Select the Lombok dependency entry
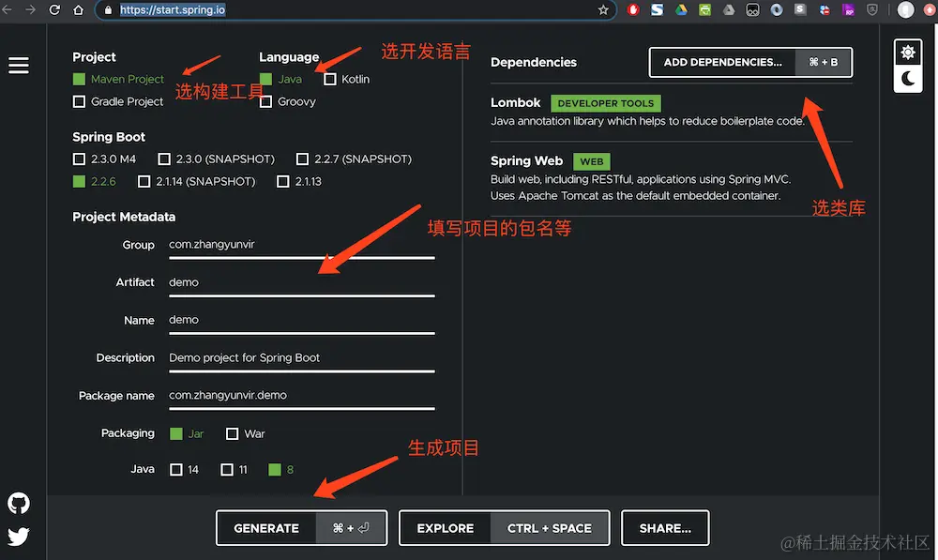Viewport: 938px width, 560px height. (672, 112)
